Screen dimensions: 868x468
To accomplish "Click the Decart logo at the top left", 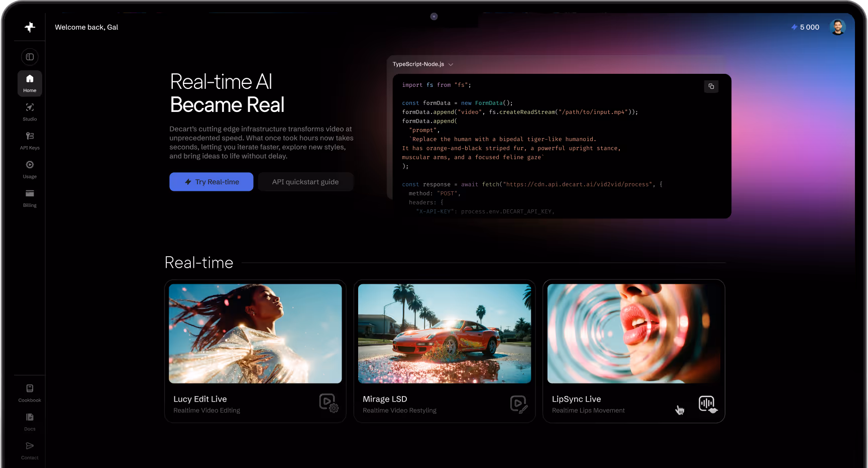I will pos(30,27).
